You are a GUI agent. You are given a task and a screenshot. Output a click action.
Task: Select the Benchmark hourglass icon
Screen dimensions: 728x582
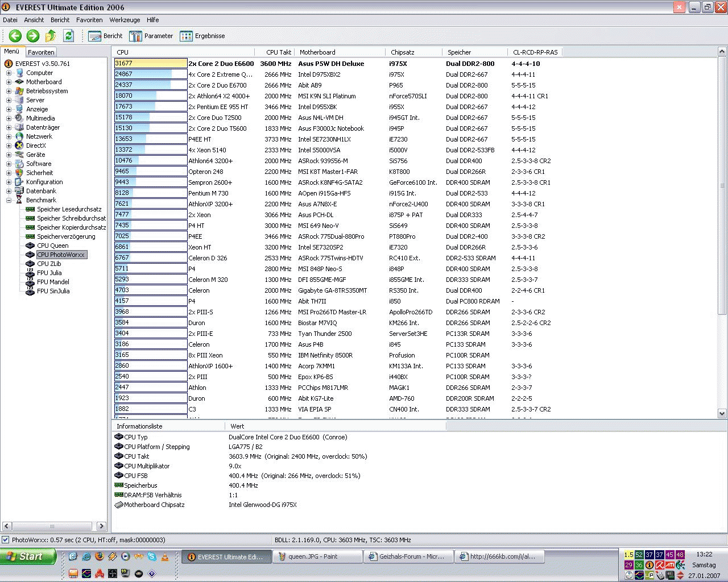pos(19,200)
